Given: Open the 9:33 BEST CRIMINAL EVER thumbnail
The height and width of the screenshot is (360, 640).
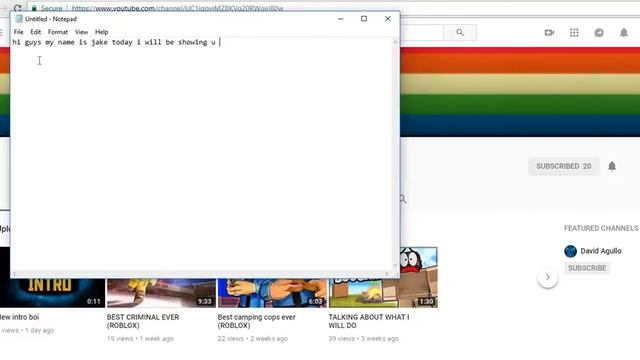Looking at the screenshot, I should pyautogui.click(x=161, y=293).
